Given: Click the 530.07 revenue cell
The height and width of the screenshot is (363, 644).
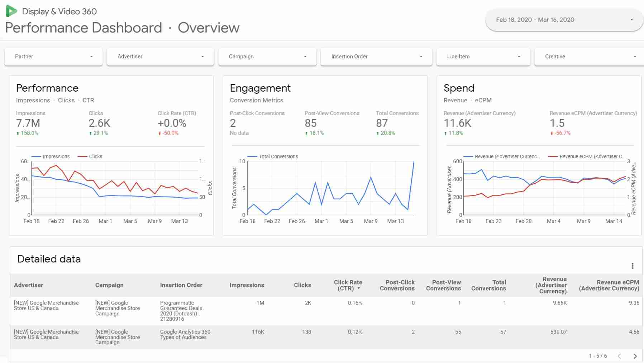Looking at the screenshot, I should click(x=559, y=332).
